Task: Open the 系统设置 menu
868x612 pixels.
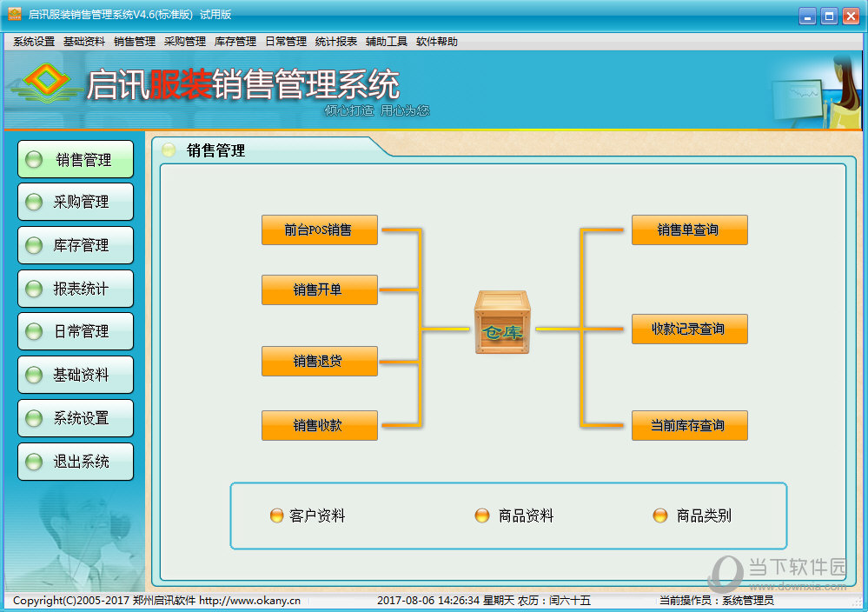Action: [x=34, y=42]
